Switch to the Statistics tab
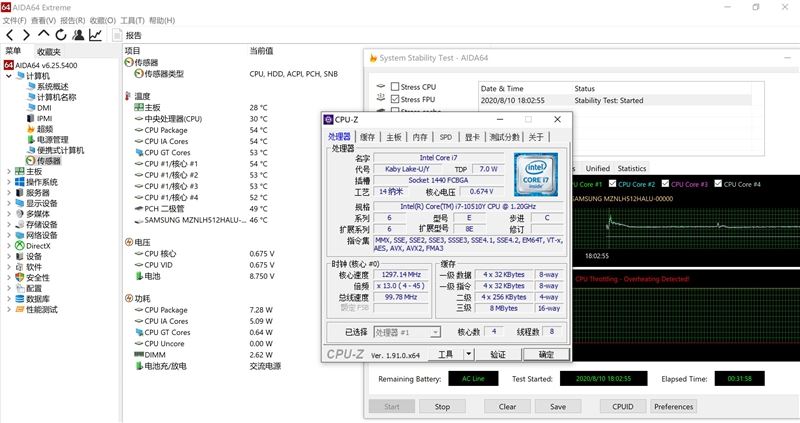Image resolution: width=800 pixels, height=423 pixels. [632, 168]
